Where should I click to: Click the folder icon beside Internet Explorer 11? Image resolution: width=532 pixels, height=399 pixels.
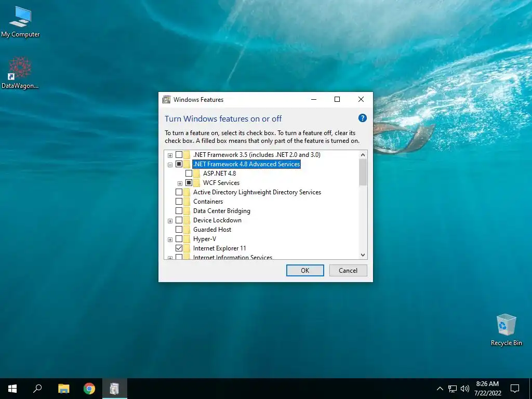(x=187, y=248)
